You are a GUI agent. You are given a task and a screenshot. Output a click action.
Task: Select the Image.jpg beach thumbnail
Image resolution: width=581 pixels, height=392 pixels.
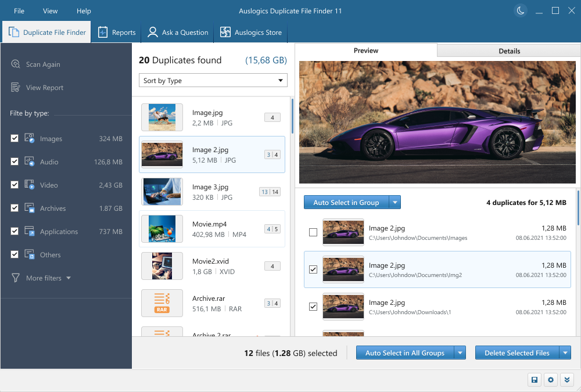click(162, 117)
